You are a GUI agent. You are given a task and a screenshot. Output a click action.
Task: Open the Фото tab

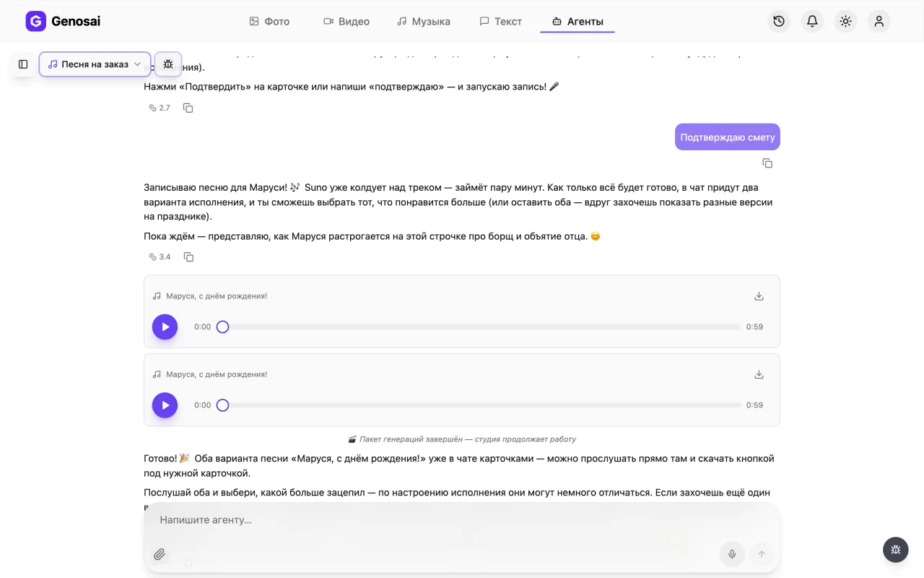click(269, 22)
